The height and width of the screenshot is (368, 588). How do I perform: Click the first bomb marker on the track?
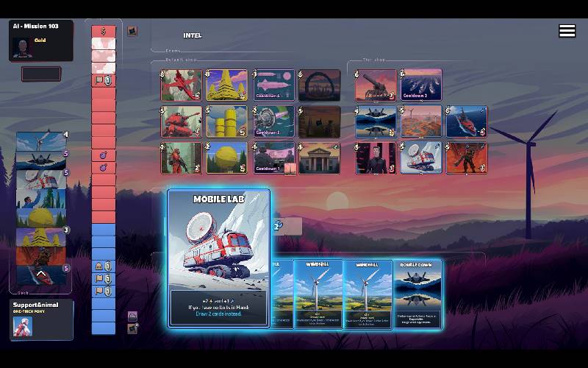104,155
